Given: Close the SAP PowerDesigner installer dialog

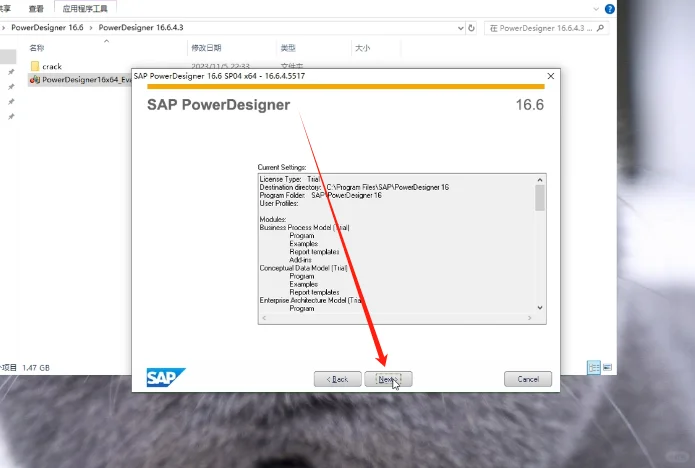Looking at the screenshot, I should point(551,76).
